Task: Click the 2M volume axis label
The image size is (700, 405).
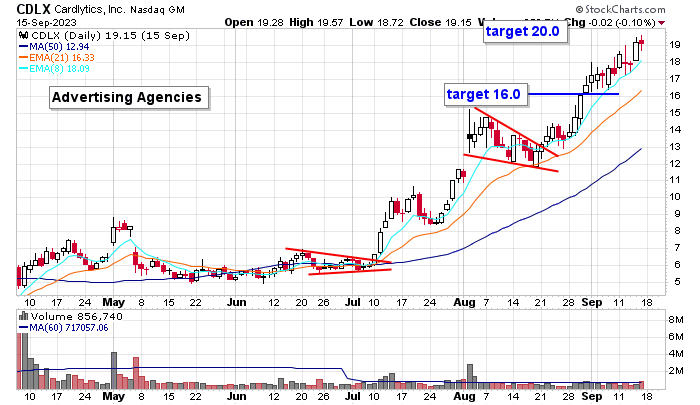Action: (676, 371)
